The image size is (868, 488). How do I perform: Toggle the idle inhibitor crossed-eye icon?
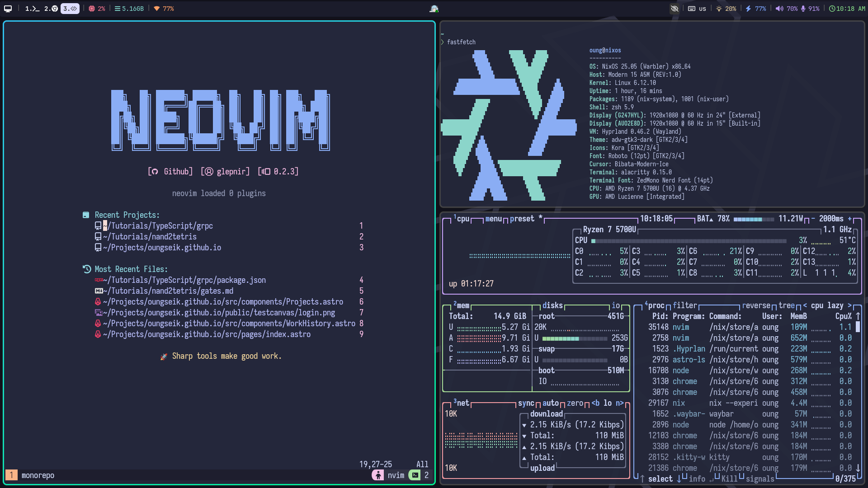click(x=675, y=8)
